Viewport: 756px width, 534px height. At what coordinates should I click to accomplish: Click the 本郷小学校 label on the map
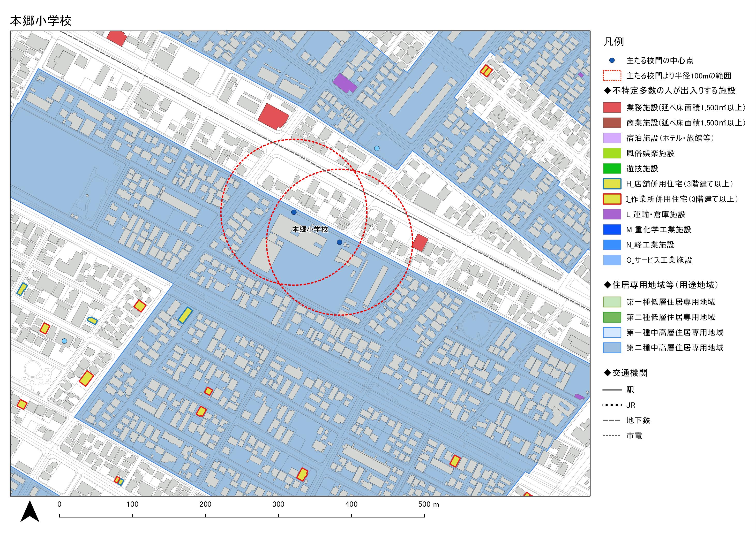coord(310,229)
